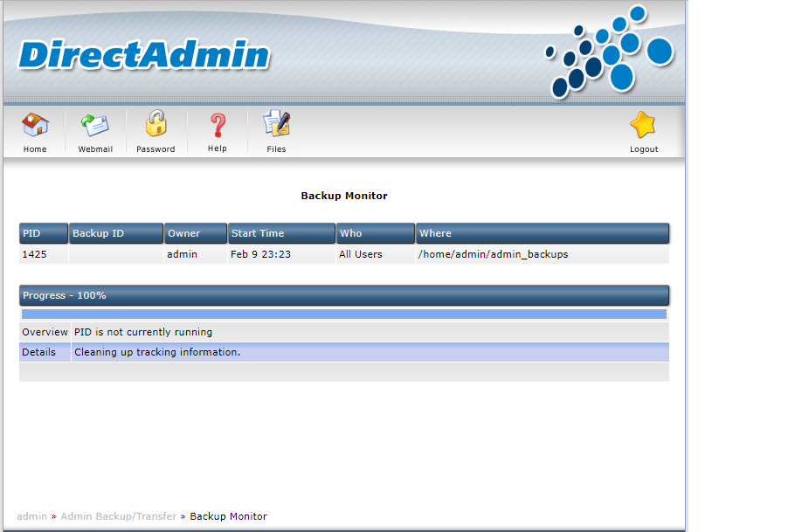Click the Backup Monitor page heading
This screenshot has width=795, height=532.
pyautogui.click(x=344, y=196)
